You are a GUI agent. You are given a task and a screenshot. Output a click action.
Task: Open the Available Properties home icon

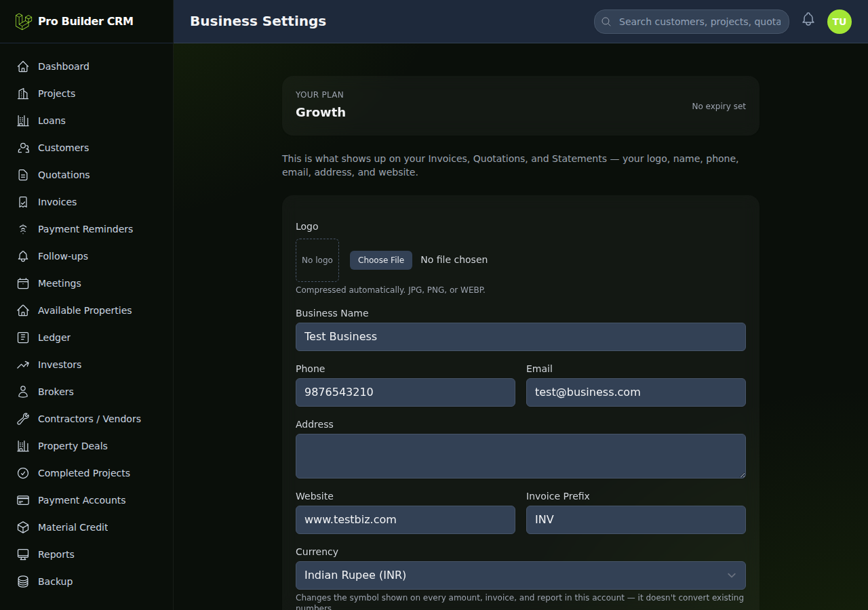[23, 310]
